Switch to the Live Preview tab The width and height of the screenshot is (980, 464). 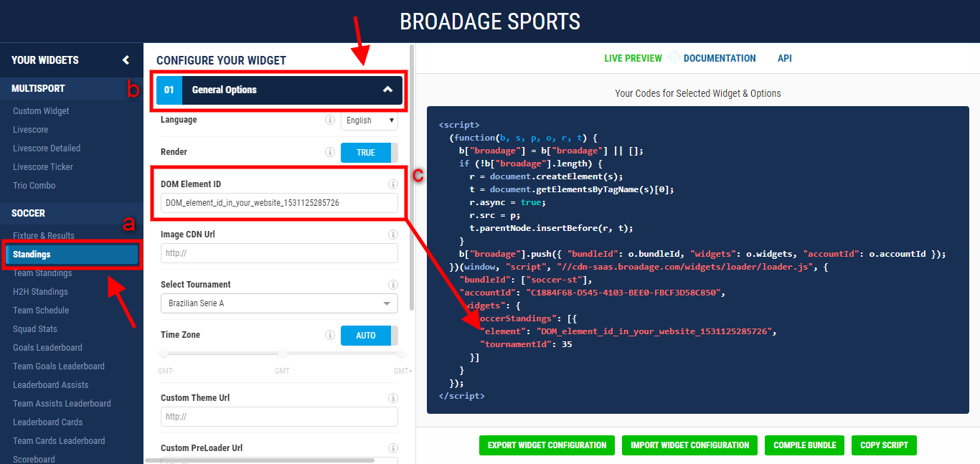633,58
